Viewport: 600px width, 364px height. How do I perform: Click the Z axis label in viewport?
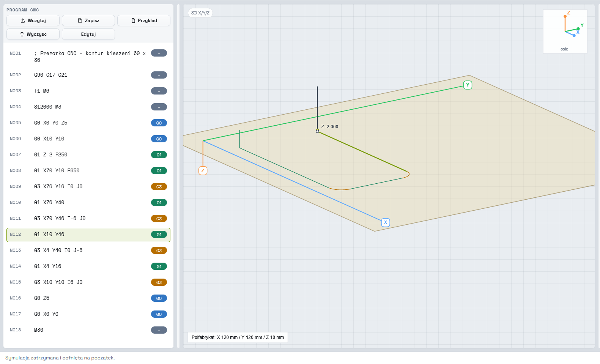[x=203, y=171]
